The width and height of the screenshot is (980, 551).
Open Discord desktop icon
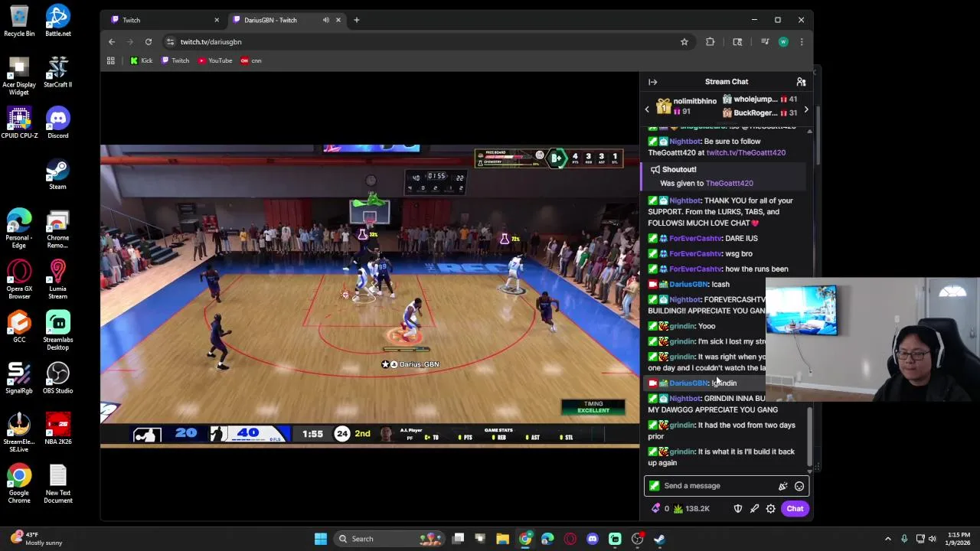57,123
